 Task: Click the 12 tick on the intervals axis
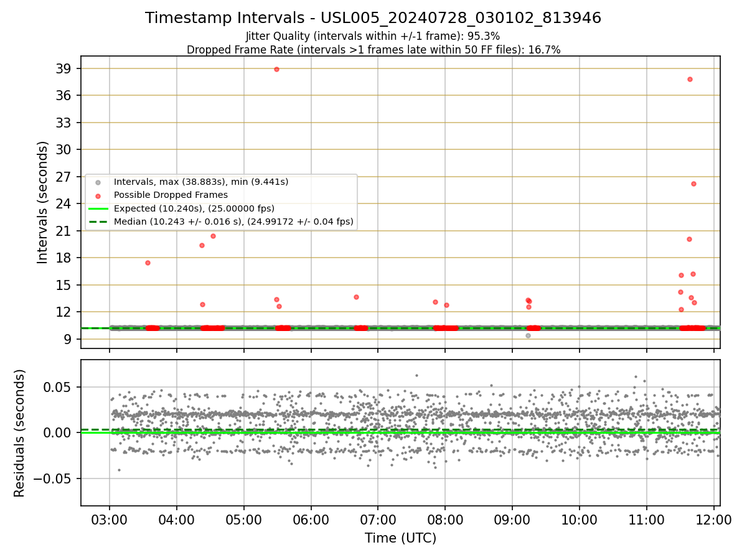click(64, 312)
